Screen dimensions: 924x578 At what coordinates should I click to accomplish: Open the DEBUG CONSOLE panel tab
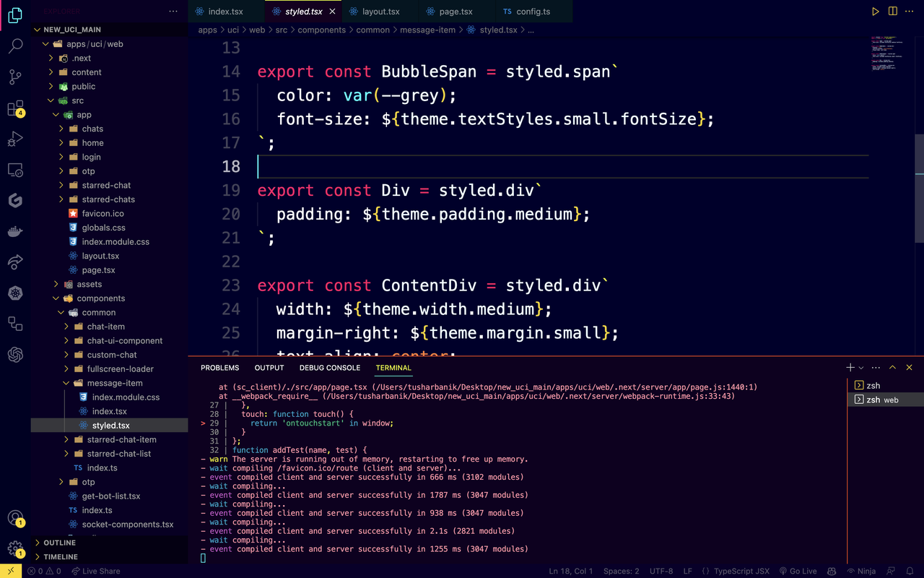330,368
